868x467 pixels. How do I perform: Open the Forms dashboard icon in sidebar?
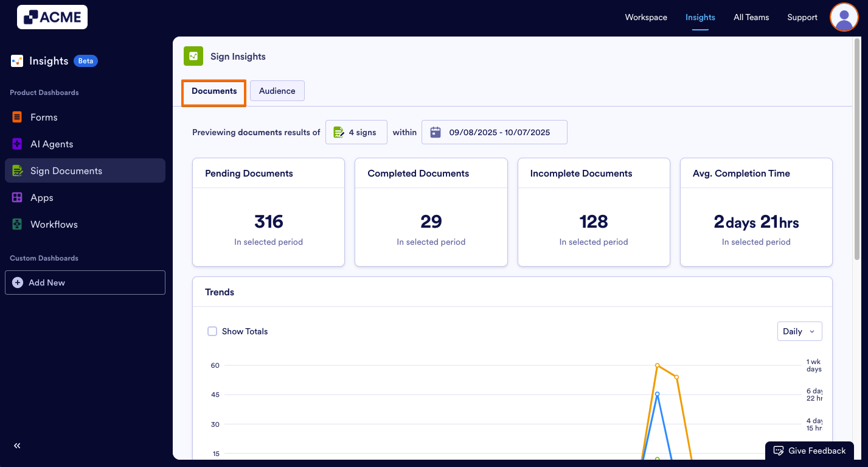[x=17, y=117]
